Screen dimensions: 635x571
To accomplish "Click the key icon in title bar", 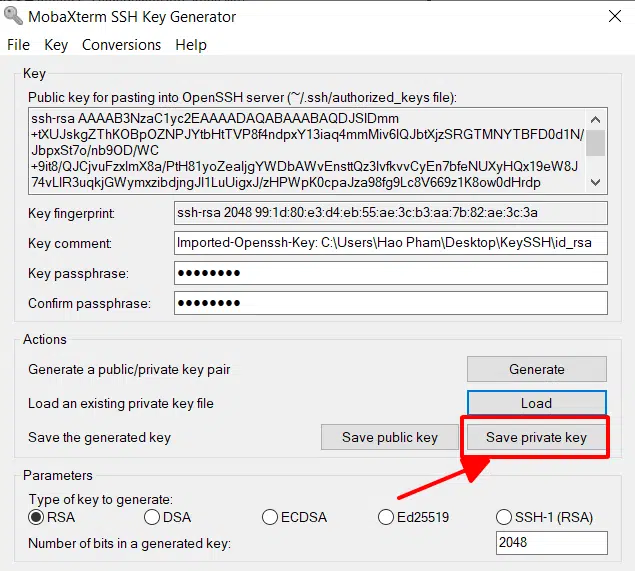I will [x=12, y=16].
